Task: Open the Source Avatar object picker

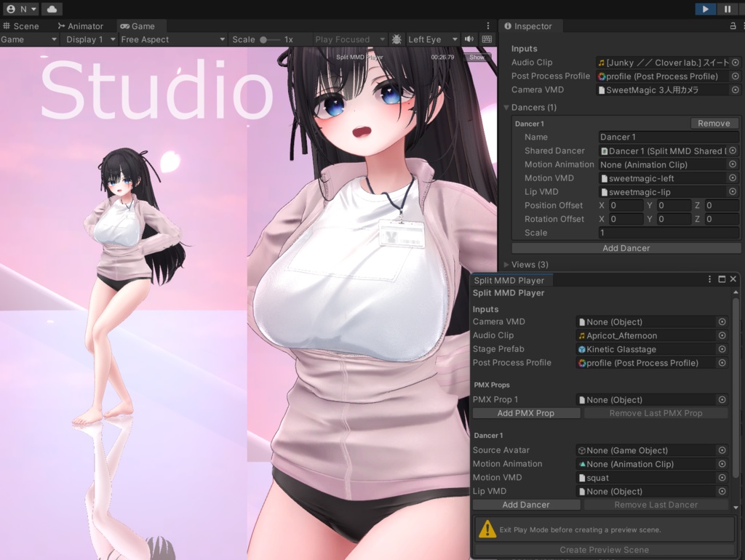Action: [722, 450]
